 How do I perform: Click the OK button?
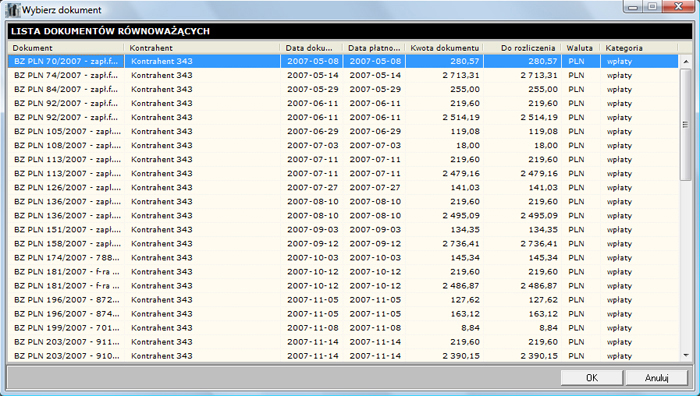592,378
